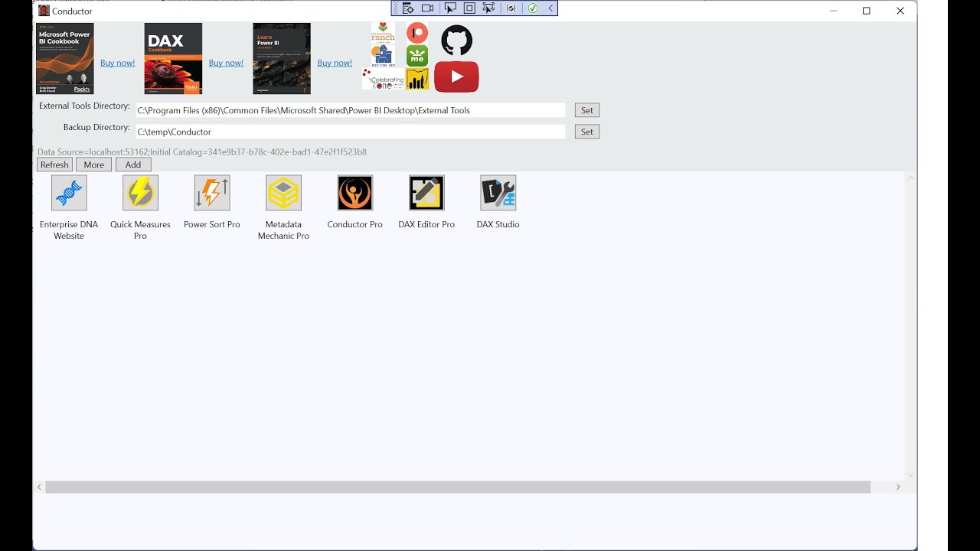The width and height of the screenshot is (980, 551).
Task: Click the vertical scrollbar down arrow
Action: pyautogui.click(x=911, y=474)
